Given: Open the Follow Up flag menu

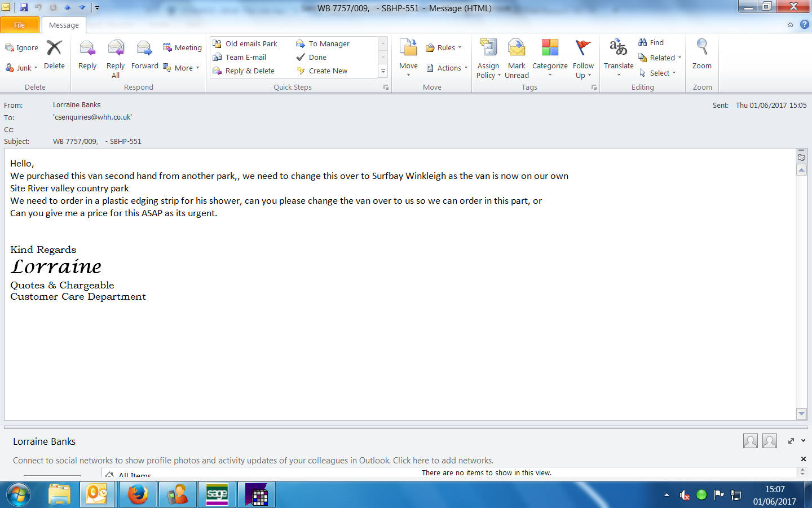Looking at the screenshot, I should coord(584,59).
